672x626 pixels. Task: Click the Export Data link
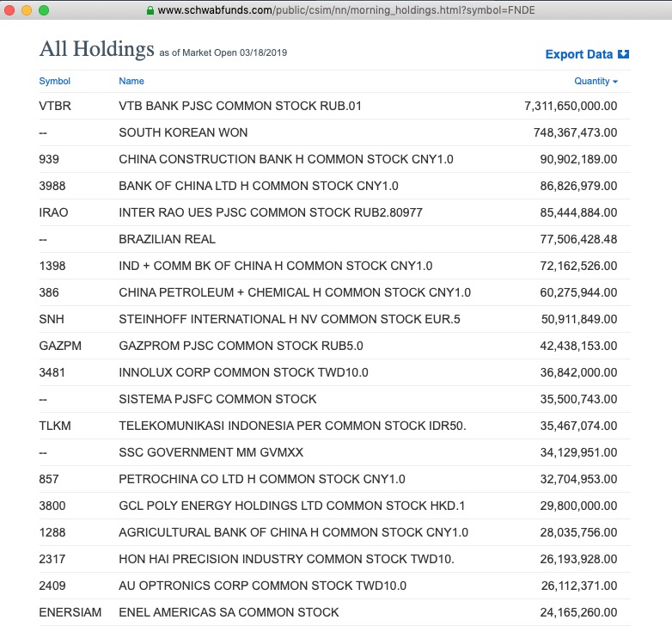(579, 54)
